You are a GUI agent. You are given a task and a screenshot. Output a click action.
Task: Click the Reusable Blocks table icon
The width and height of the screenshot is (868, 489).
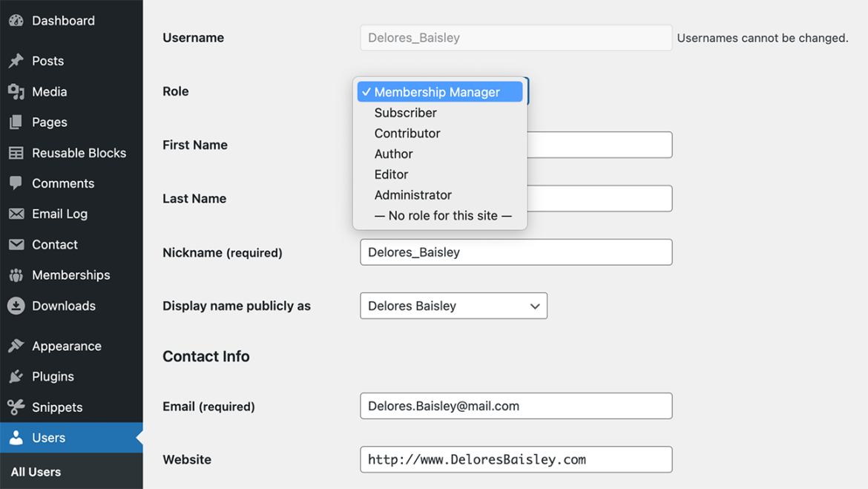16,153
